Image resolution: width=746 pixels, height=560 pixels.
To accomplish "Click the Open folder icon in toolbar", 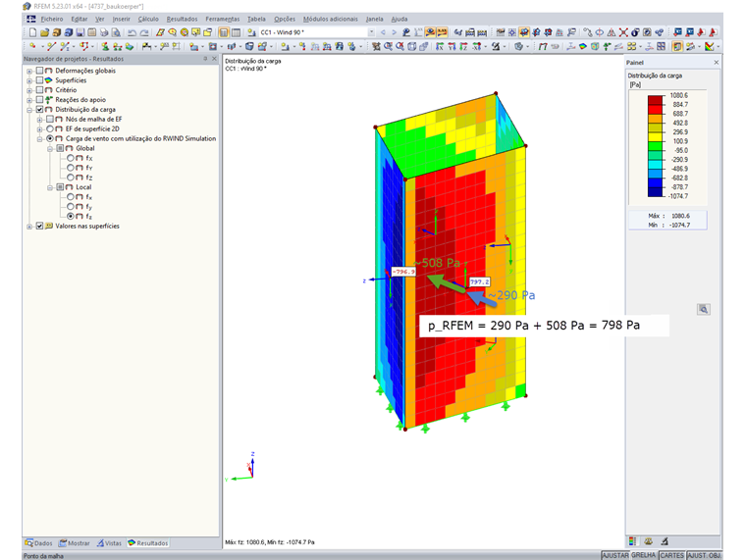I will [x=45, y=32].
